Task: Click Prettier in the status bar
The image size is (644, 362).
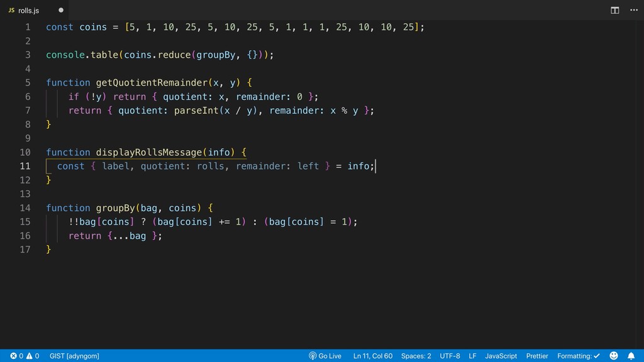Action: [537, 356]
